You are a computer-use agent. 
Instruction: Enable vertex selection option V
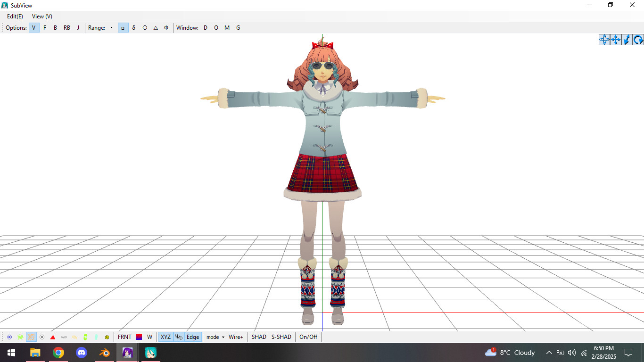click(33, 28)
